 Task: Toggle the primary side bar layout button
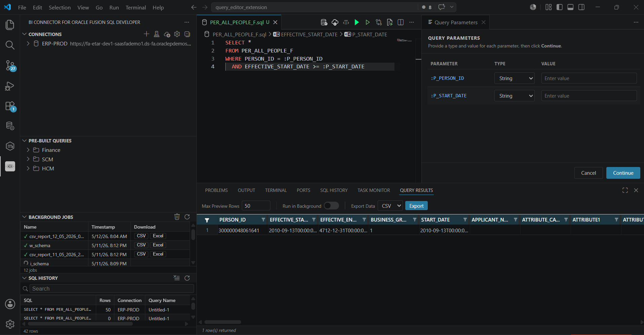click(560, 7)
